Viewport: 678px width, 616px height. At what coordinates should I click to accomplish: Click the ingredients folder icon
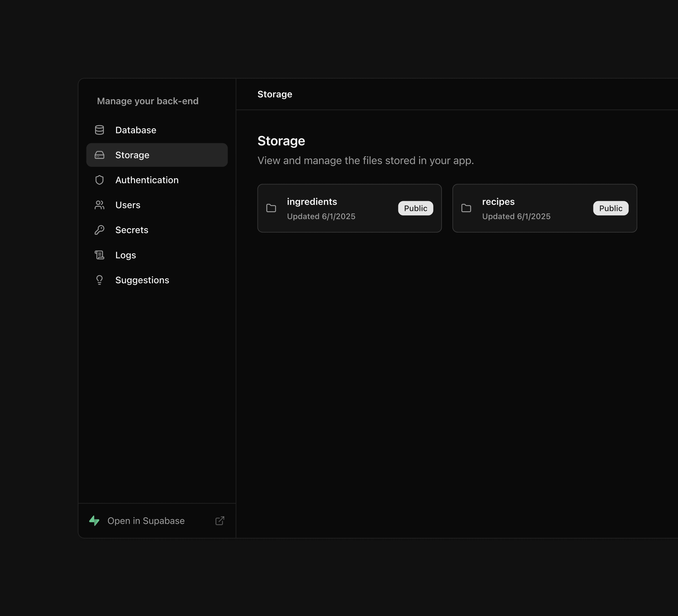click(271, 208)
